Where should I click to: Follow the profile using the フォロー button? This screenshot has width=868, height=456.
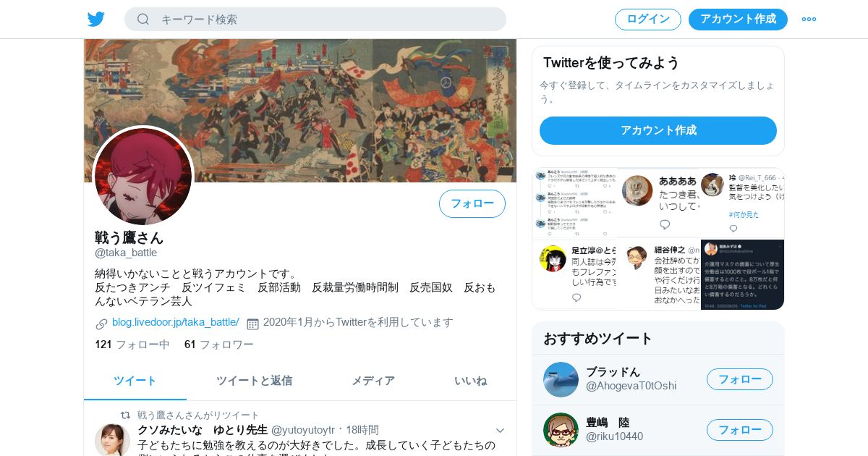coord(472,203)
